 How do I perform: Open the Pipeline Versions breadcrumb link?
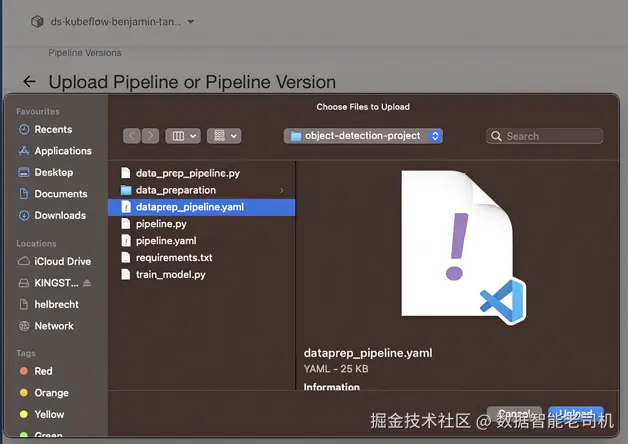click(x=85, y=53)
